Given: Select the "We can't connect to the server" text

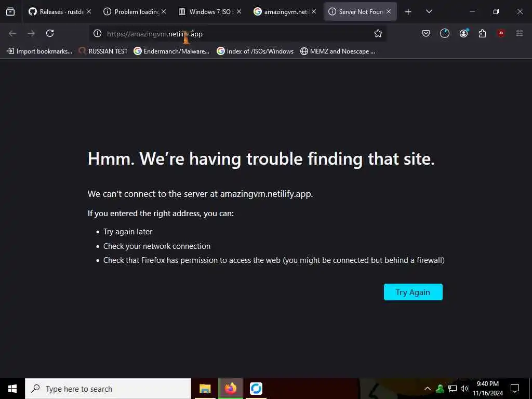Looking at the screenshot, I should click(x=200, y=194).
